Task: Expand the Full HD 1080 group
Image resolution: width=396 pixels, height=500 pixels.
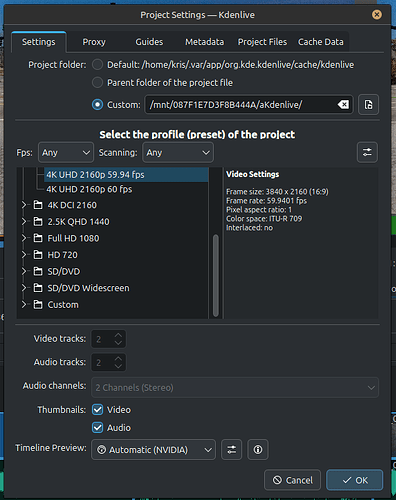Action: pyautogui.click(x=24, y=238)
